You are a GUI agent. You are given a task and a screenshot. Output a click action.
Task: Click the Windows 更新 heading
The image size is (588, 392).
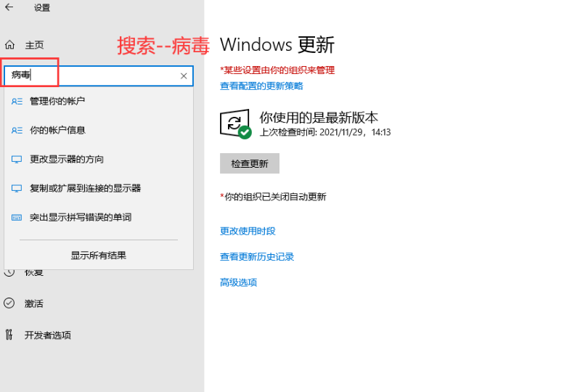point(277,44)
